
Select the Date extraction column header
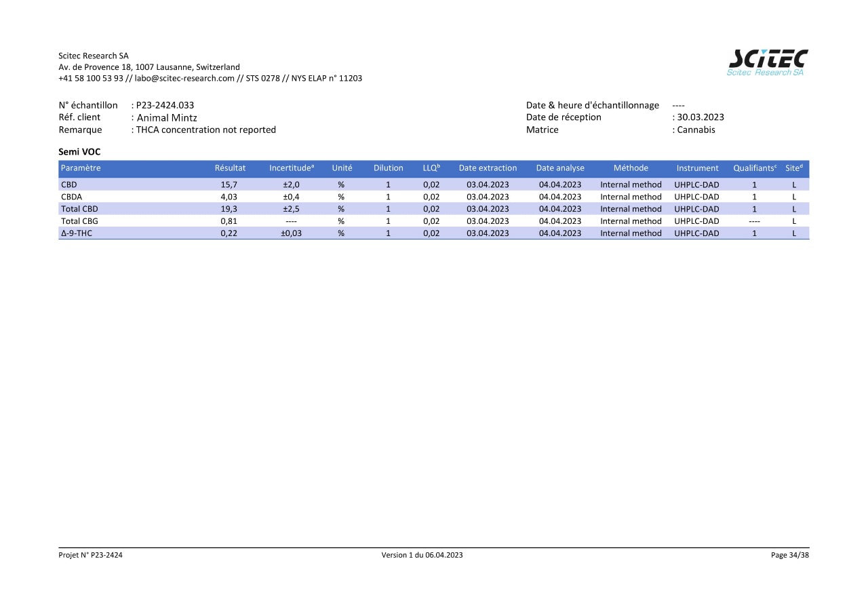point(488,168)
